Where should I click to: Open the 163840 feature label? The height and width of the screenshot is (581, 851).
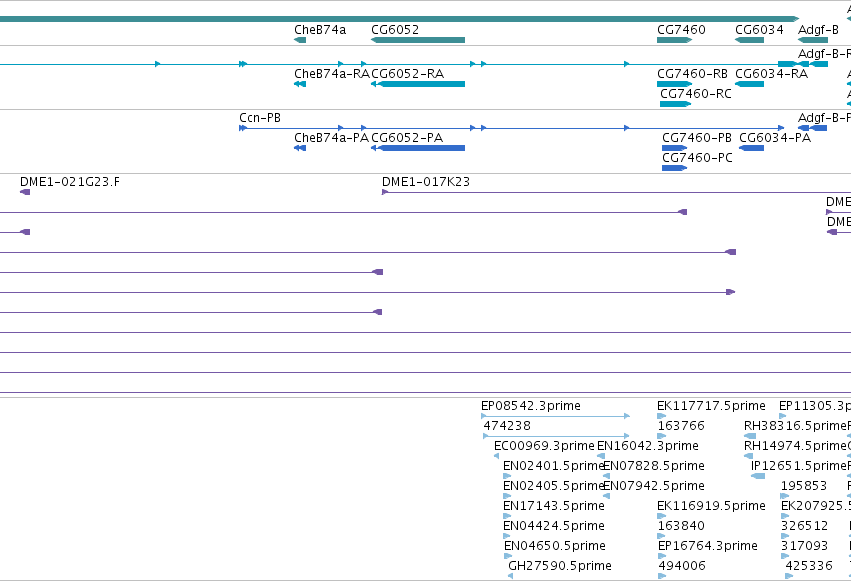click(681, 526)
